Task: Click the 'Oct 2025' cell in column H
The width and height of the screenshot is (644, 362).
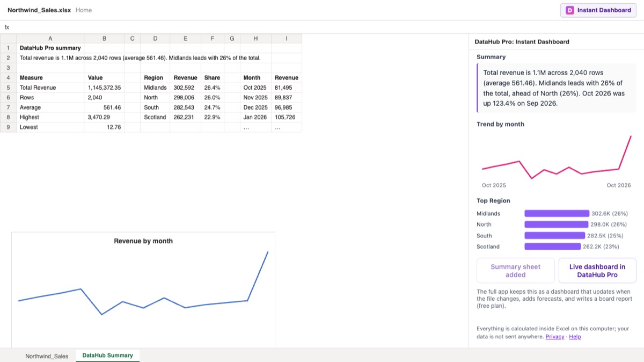Action: point(255,87)
